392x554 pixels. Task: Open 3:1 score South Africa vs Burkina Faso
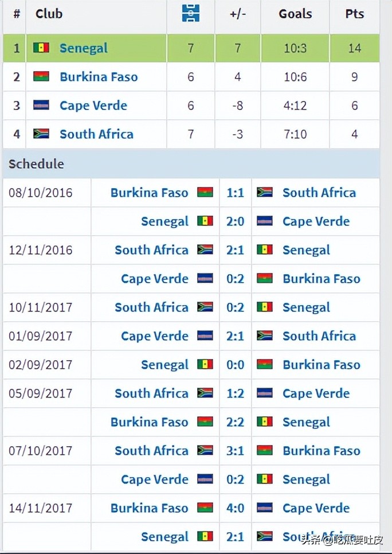(x=235, y=451)
